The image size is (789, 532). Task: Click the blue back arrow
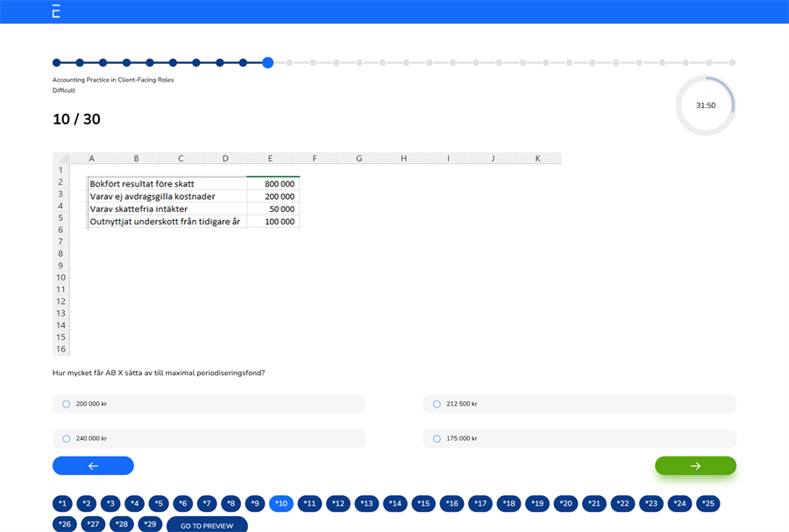[93, 465]
